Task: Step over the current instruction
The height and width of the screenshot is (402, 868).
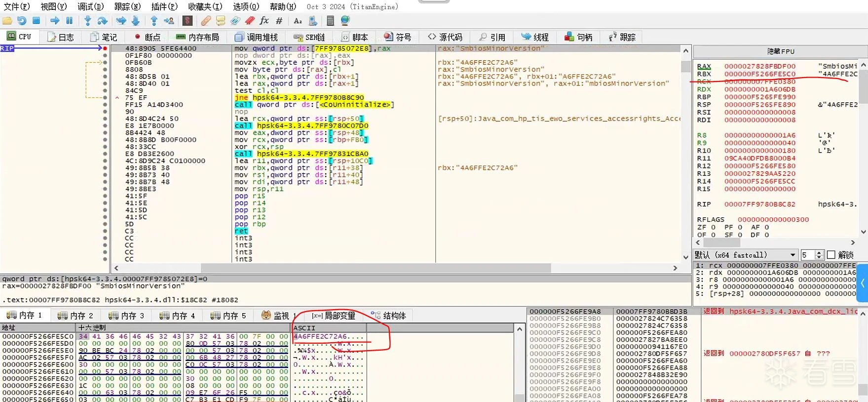Action: (x=102, y=21)
